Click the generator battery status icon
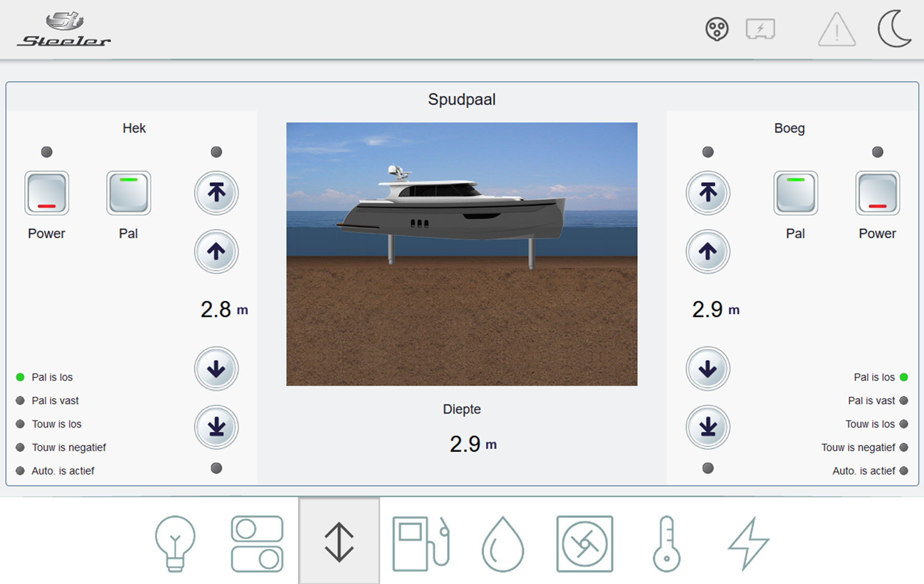This screenshot has height=584, width=924. 760,29
